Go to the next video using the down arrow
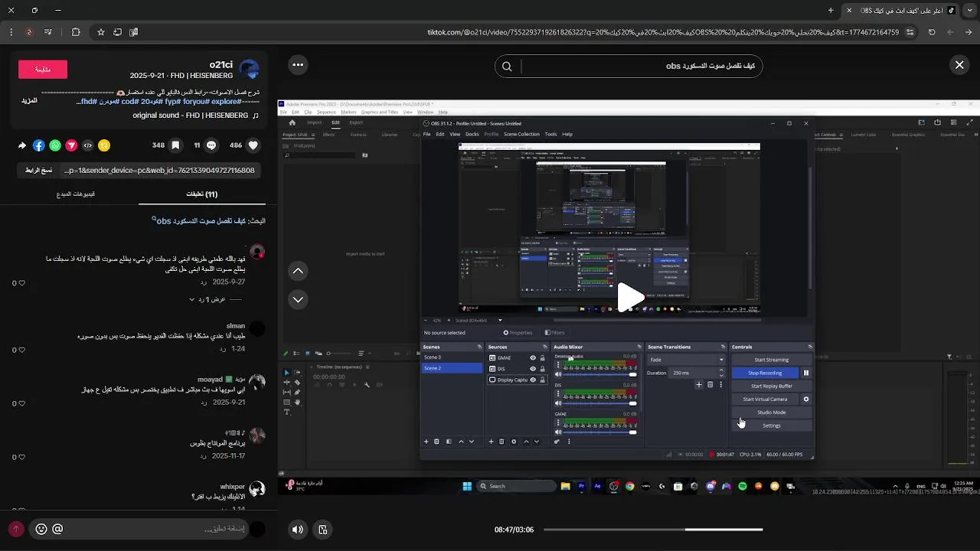The width and height of the screenshot is (980, 551). (298, 299)
